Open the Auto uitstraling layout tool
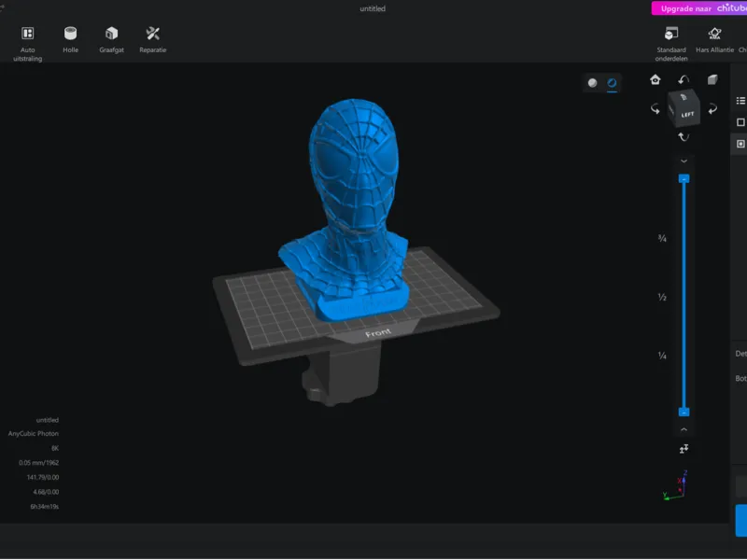Screen dimensions: 747x560 28,44
